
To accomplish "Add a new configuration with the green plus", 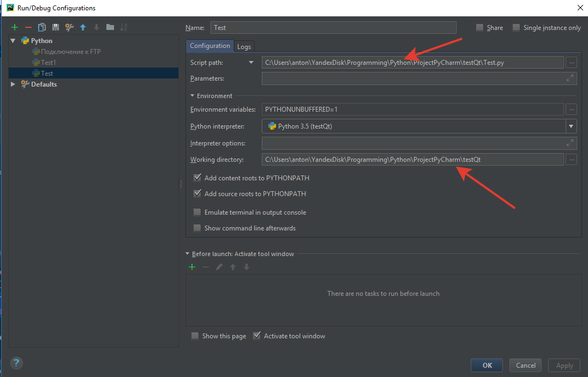I will 15,27.
